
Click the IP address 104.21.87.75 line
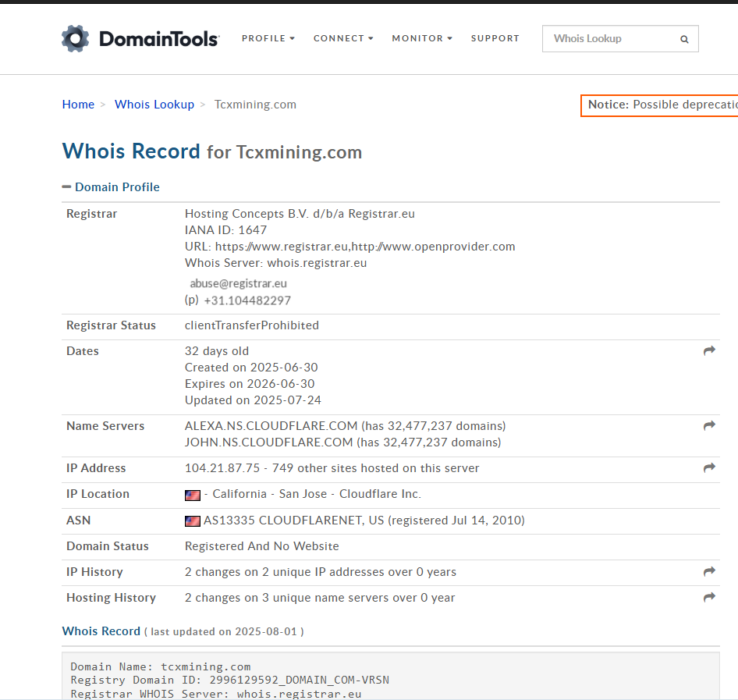point(332,468)
